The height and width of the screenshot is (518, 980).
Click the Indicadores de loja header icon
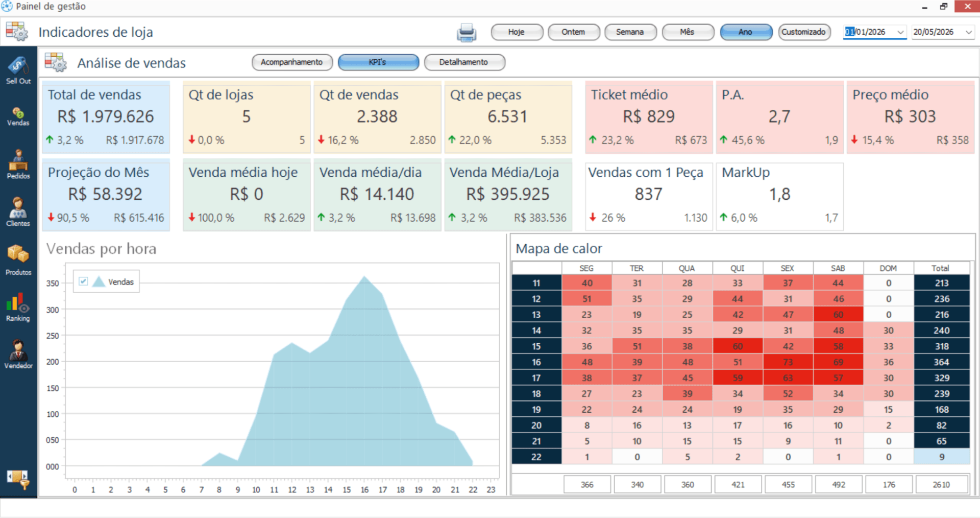click(17, 32)
